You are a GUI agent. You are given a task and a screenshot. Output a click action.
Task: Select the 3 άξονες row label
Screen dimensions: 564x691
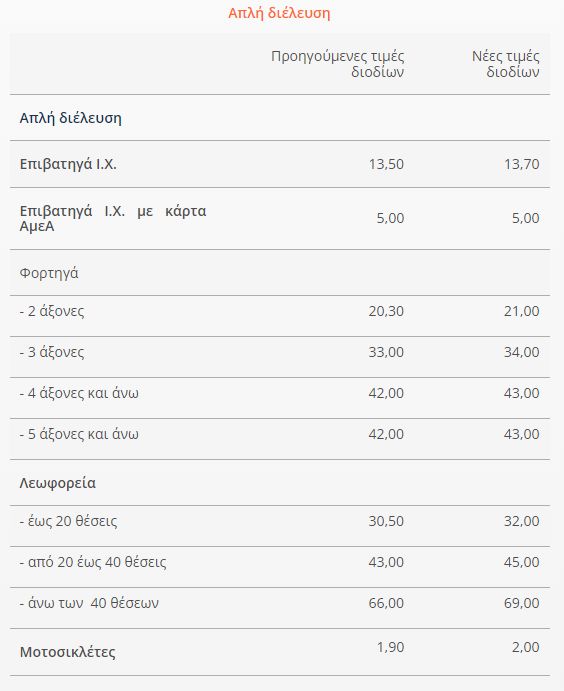click(x=52, y=352)
